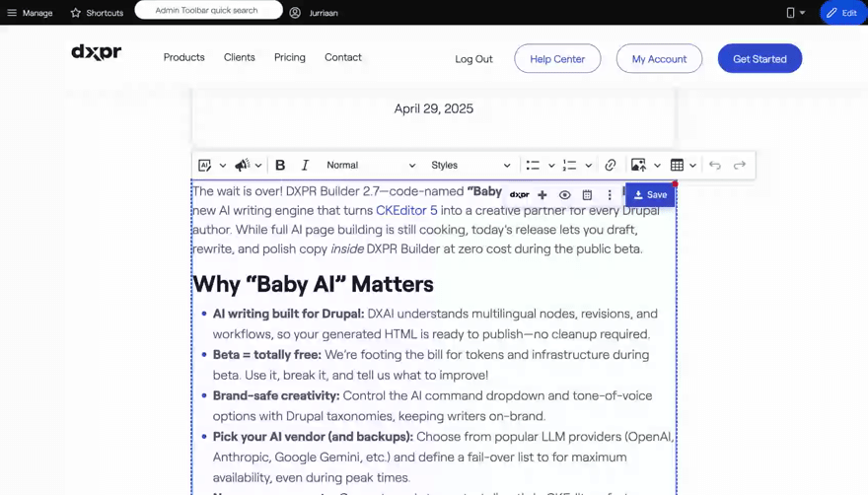
Task: Insert a table from the toolbar
Action: (x=677, y=166)
